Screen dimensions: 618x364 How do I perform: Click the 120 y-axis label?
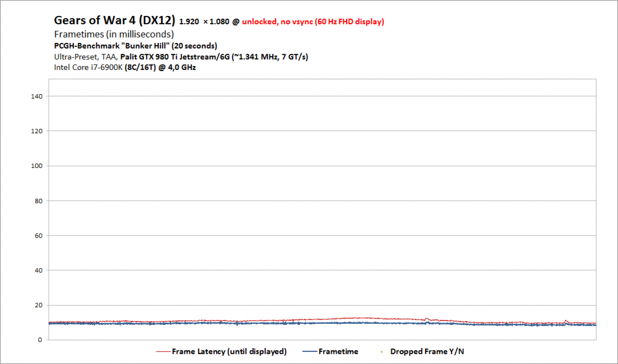37,131
